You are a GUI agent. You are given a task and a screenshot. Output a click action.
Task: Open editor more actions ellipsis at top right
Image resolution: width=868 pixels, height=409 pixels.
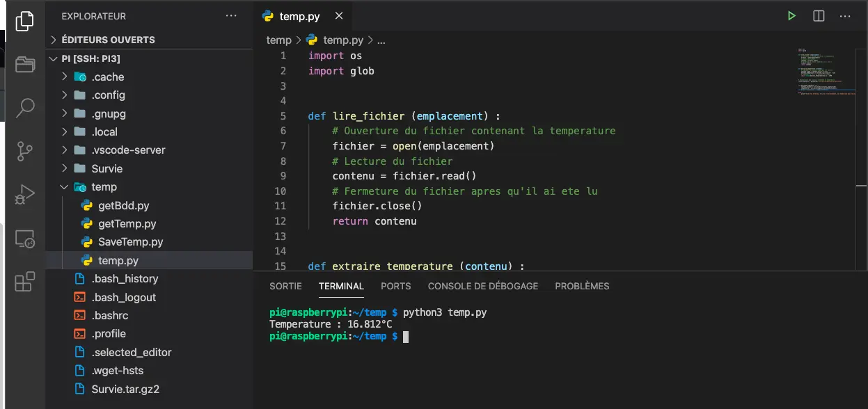(x=845, y=16)
